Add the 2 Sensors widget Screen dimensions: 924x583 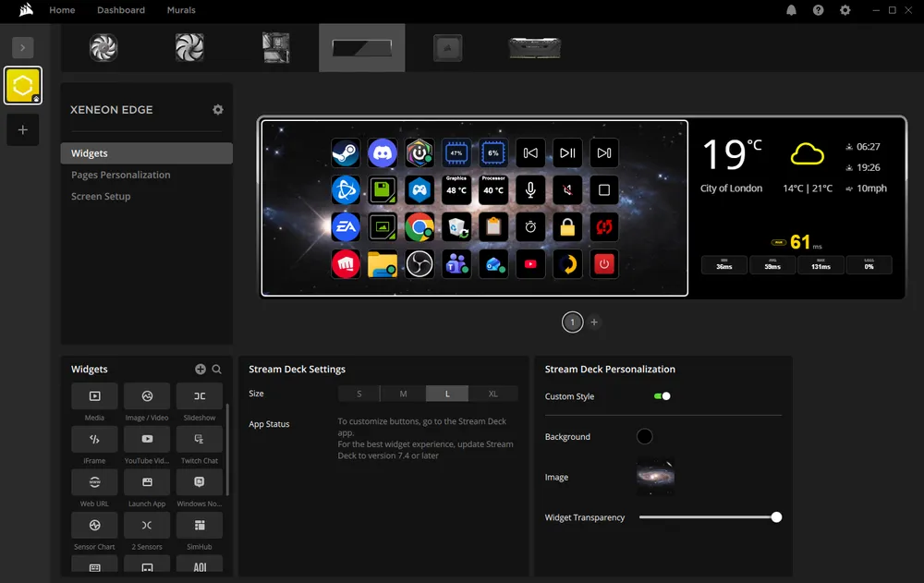[147, 525]
